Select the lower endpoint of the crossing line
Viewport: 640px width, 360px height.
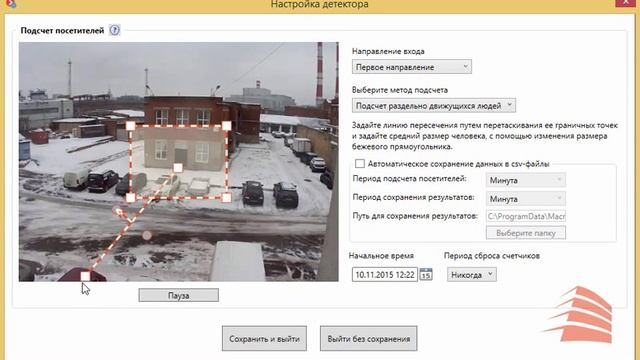85,276
